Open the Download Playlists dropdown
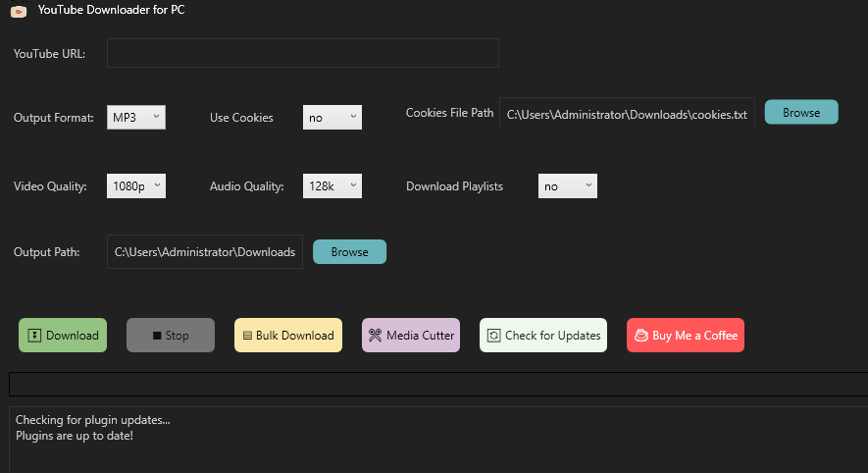 (x=568, y=186)
